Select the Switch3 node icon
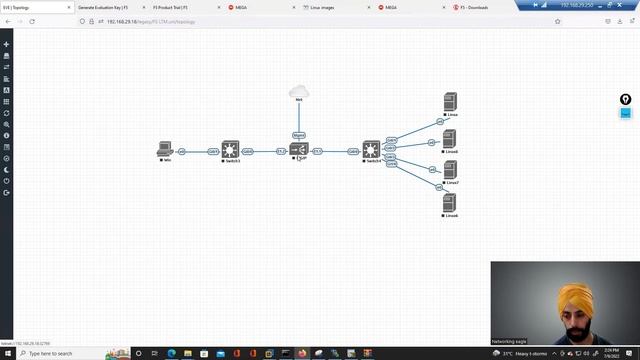Image resolution: width=640 pixels, height=360 pixels. (x=230, y=149)
